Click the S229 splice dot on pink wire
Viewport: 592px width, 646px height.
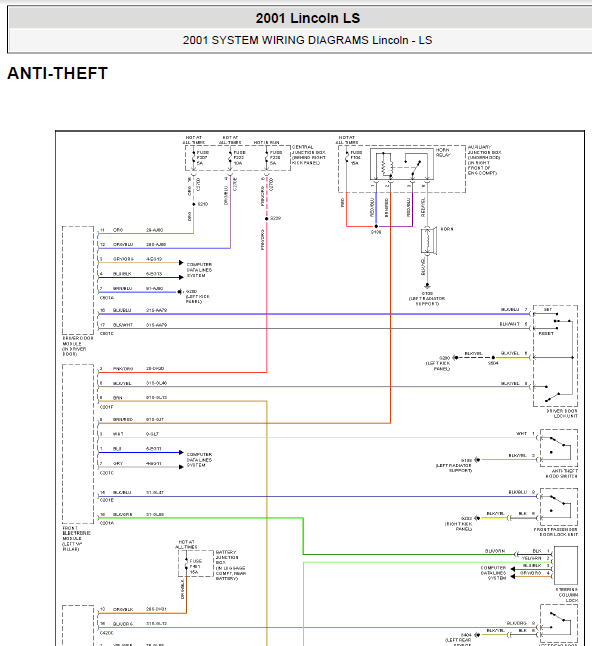coord(267,218)
